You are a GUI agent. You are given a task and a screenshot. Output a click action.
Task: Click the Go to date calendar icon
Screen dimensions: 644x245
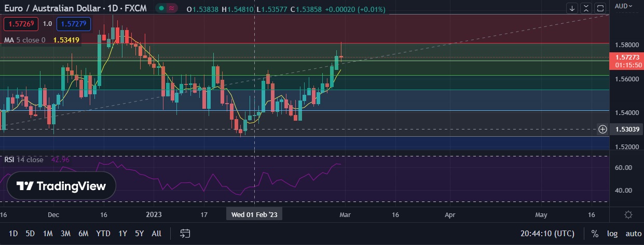[185, 234]
